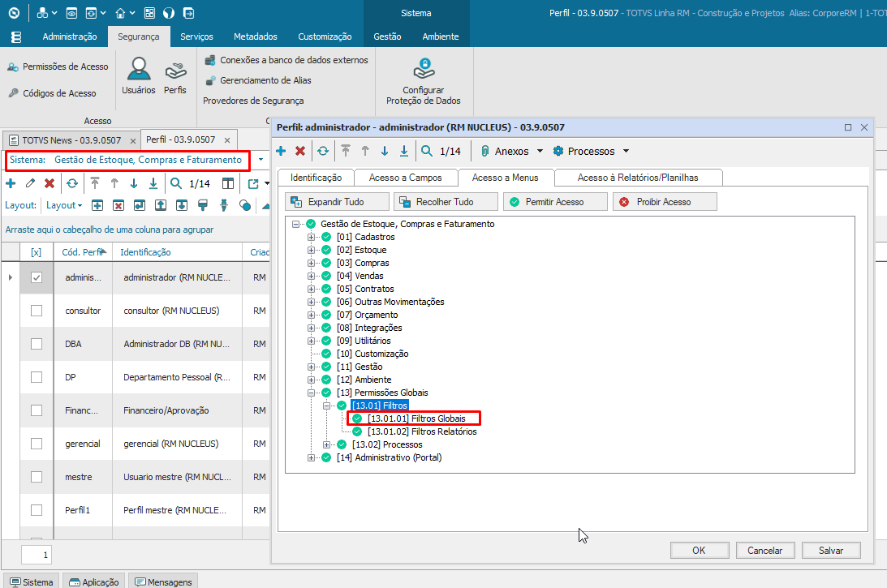Select [13.01.01] Filtros Globais item

[x=416, y=418]
